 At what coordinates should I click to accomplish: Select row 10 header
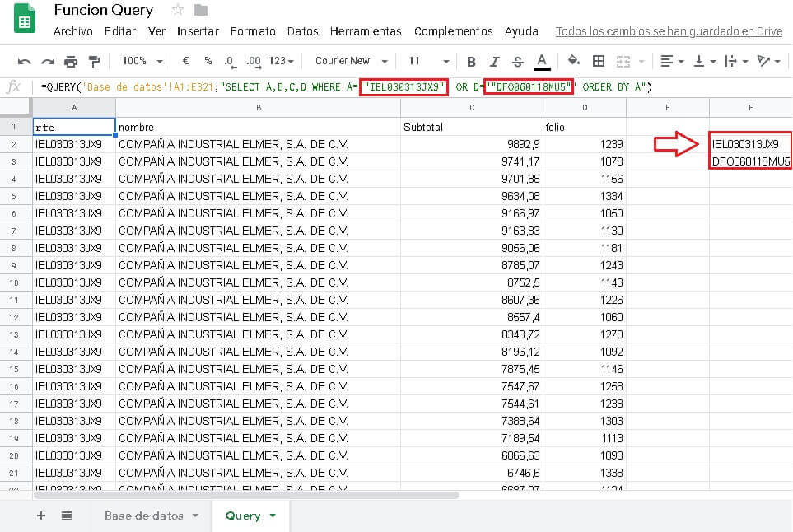pos(14,282)
